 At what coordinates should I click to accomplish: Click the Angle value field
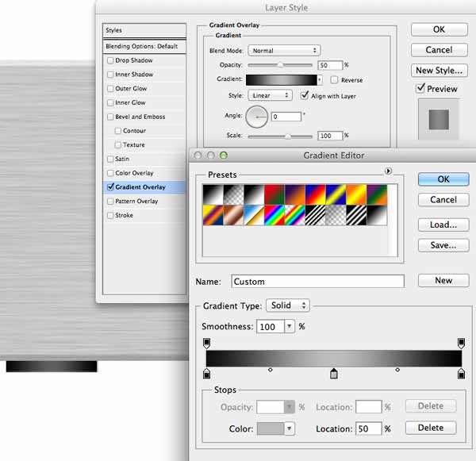click(x=286, y=117)
